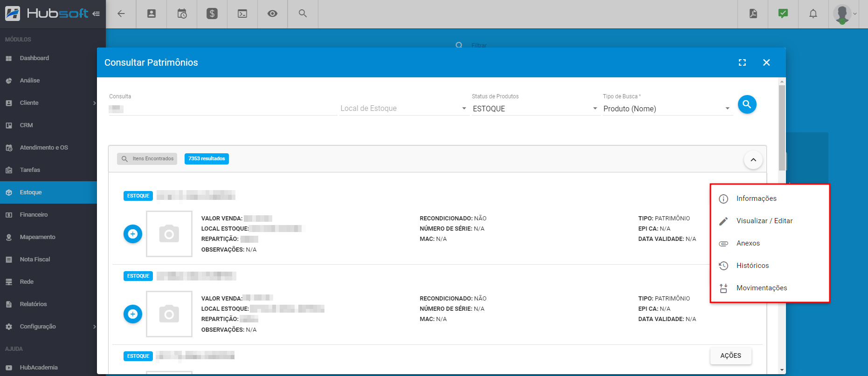Expand the Cliente module
Screen dimensions: 868x376
click(48, 103)
